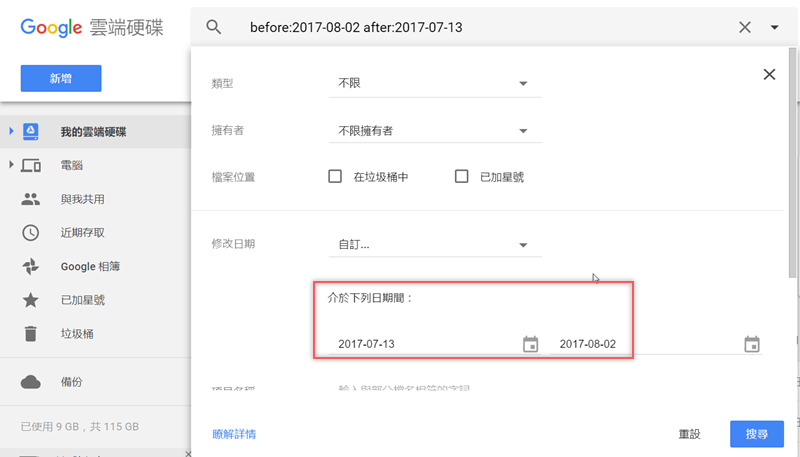The height and width of the screenshot is (457, 800).
Task: Select the My Drive icon in sidebar
Action: point(31,132)
